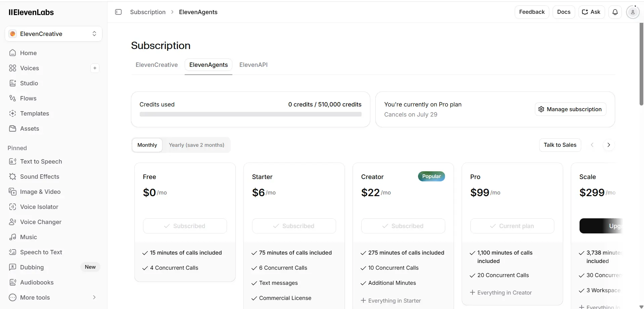Open notifications bell icon
Image resolution: width=644 pixels, height=309 pixels.
[615, 12]
